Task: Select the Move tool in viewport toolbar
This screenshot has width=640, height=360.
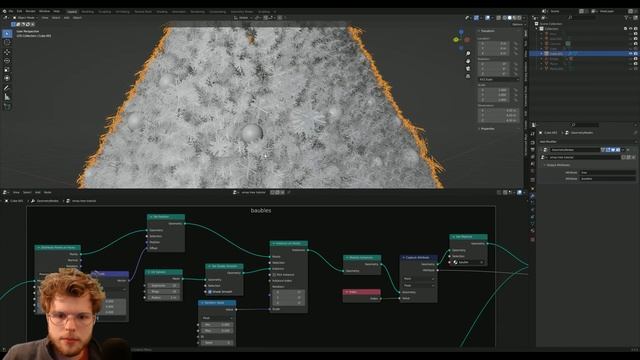Action: pos(7,52)
